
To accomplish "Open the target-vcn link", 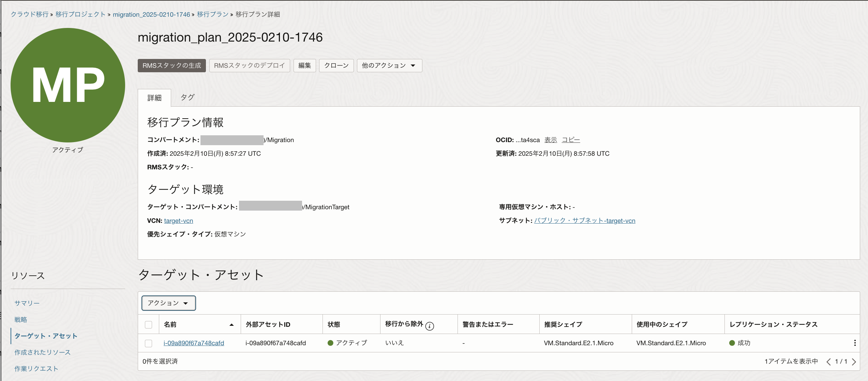I will (x=178, y=220).
